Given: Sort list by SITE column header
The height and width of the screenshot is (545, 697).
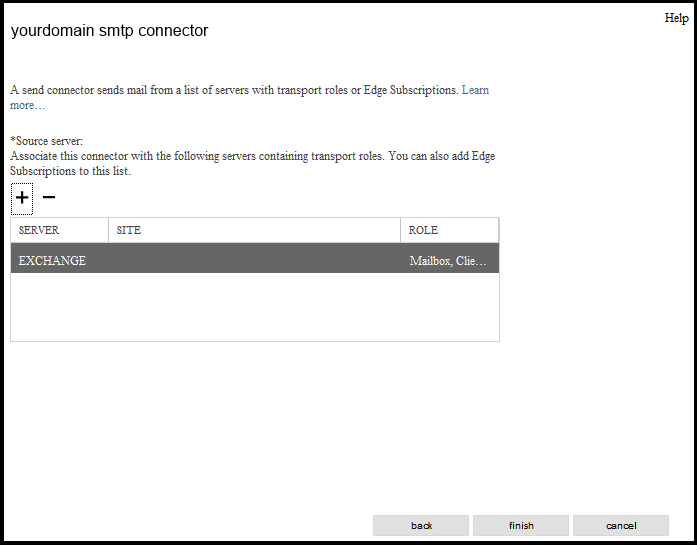Looking at the screenshot, I should 254,230.
